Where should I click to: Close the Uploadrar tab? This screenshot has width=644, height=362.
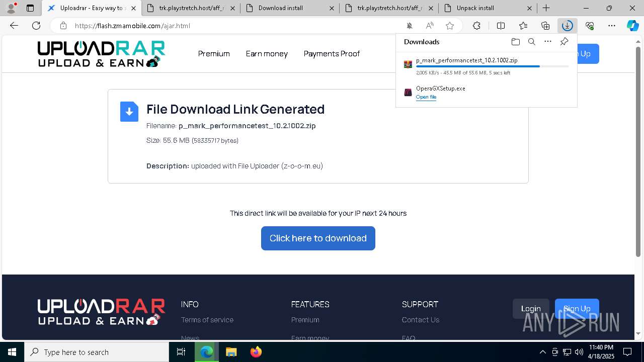(x=133, y=8)
